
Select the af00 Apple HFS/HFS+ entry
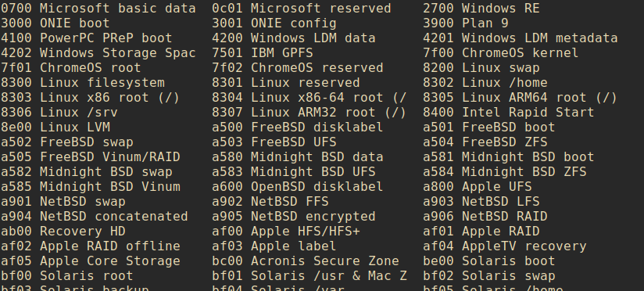286,231
